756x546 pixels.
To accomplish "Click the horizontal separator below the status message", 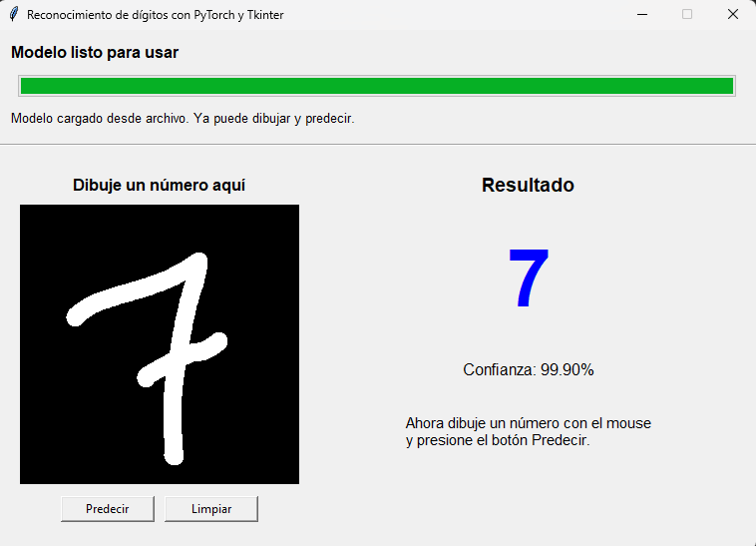I will 377,145.
